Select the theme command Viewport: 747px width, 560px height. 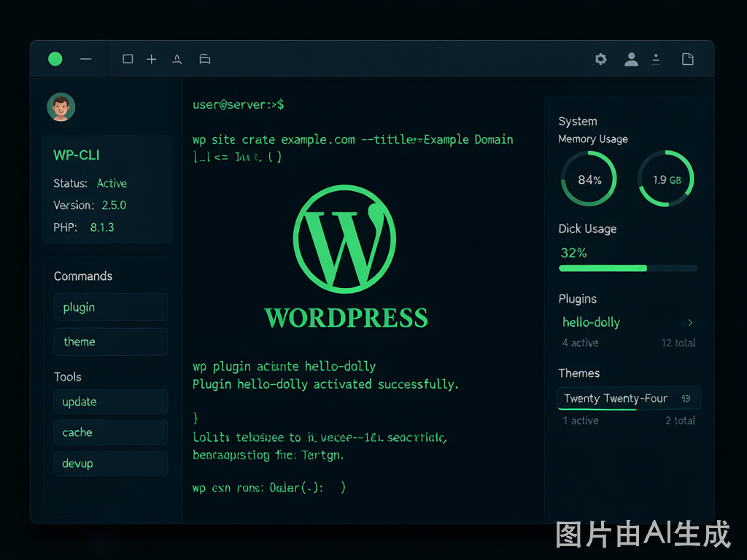[x=111, y=341]
